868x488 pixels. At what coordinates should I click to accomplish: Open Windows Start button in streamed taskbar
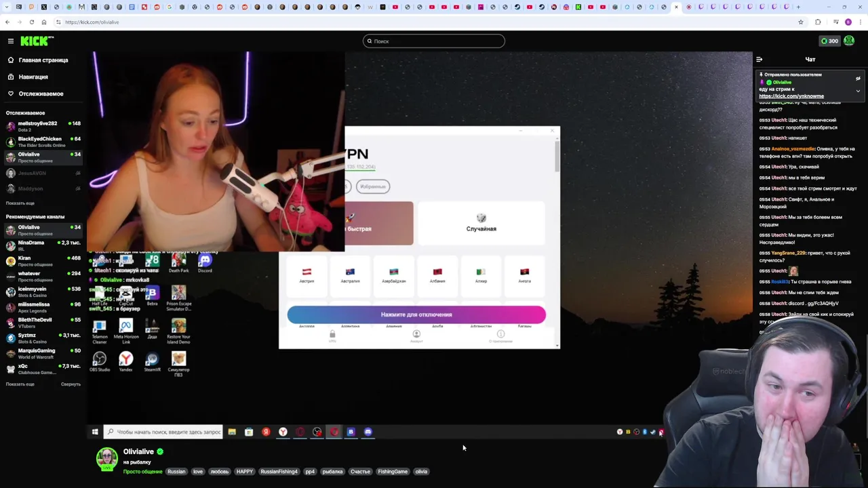click(x=95, y=432)
